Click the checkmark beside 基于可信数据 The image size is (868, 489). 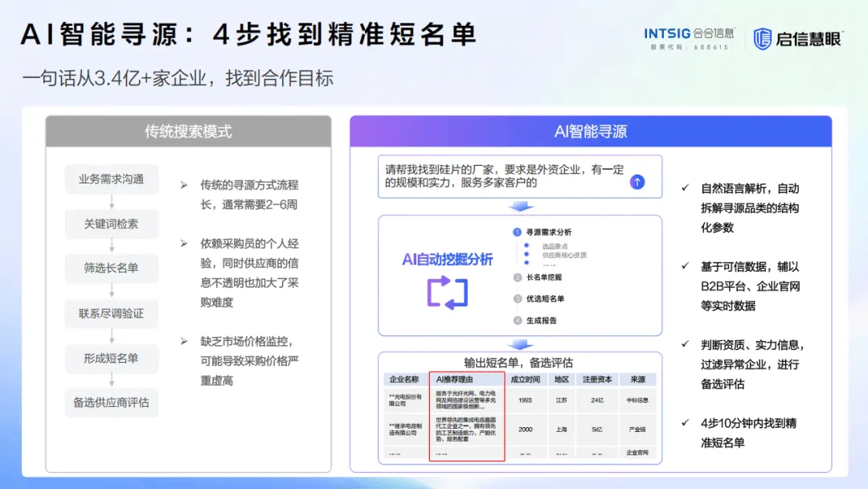coord(686,266)
